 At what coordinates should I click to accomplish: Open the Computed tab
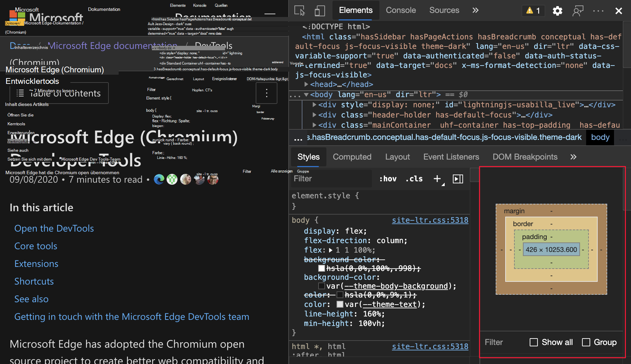(352, 157)
